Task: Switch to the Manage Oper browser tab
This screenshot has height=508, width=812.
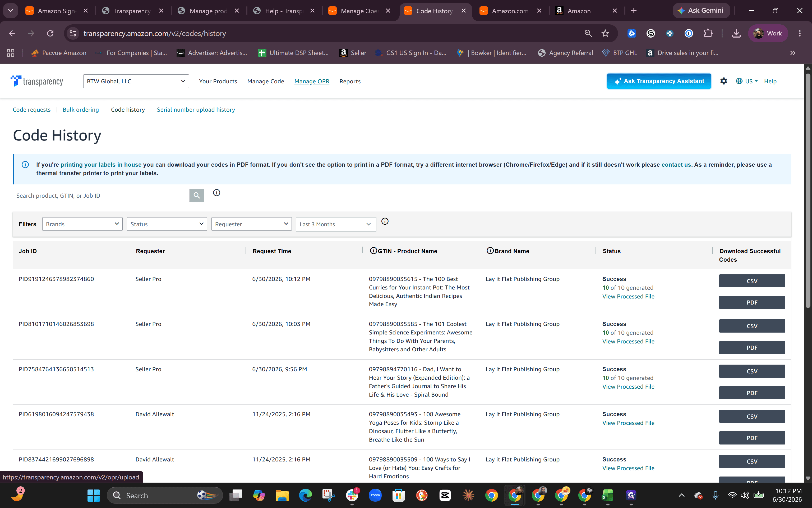Action: 360,11
